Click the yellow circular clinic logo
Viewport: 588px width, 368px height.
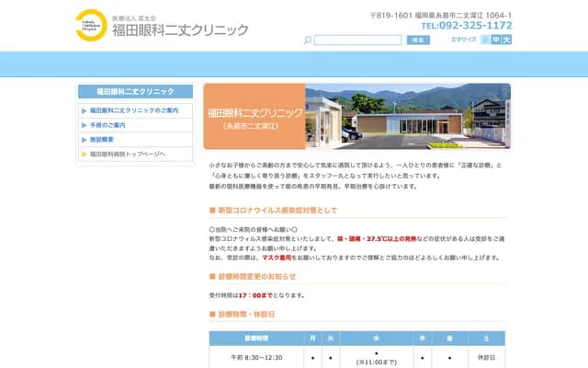click(x=91, y=25)
